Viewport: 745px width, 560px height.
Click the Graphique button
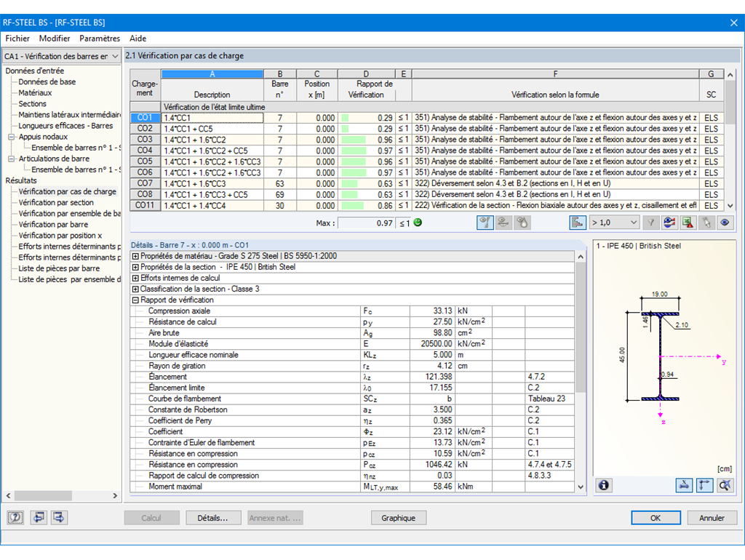point(398,518)
